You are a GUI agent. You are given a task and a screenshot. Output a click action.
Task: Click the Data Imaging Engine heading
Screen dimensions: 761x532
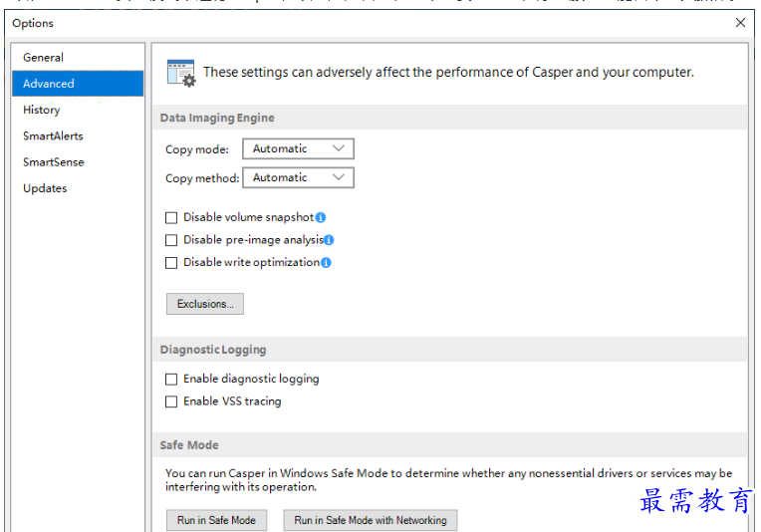click(x=217, y=118)
